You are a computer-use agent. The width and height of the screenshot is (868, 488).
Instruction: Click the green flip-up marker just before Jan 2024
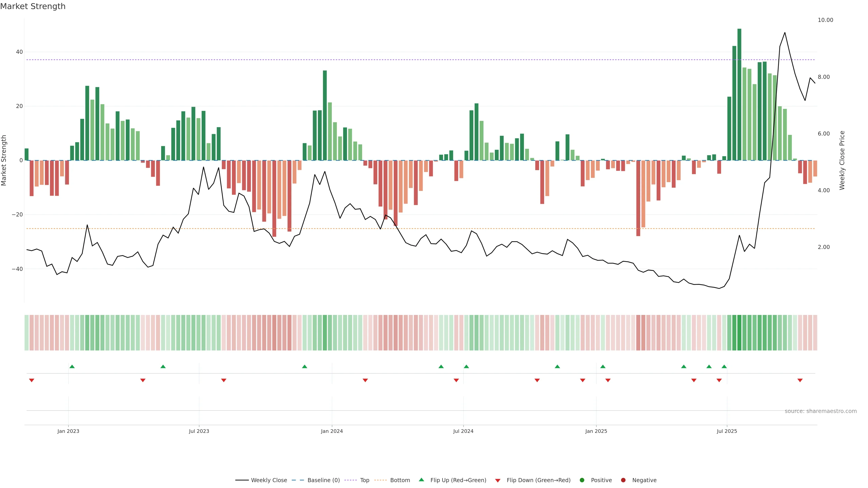point(305,366)
